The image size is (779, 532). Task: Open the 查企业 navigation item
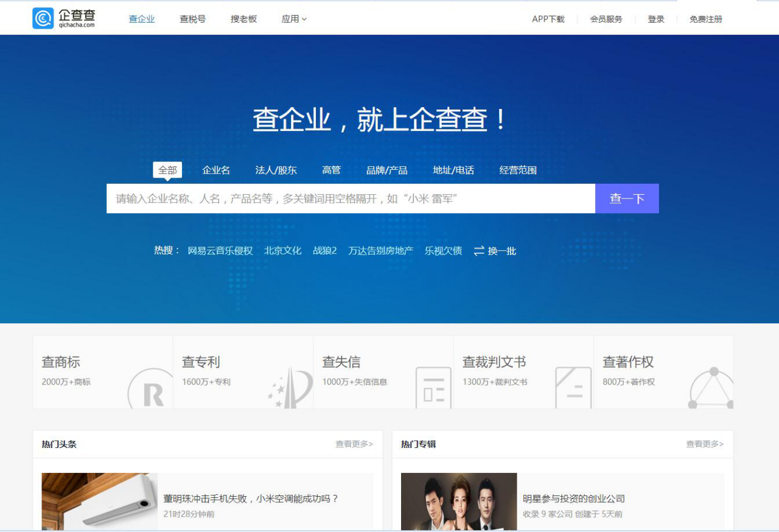click(142, 19)
